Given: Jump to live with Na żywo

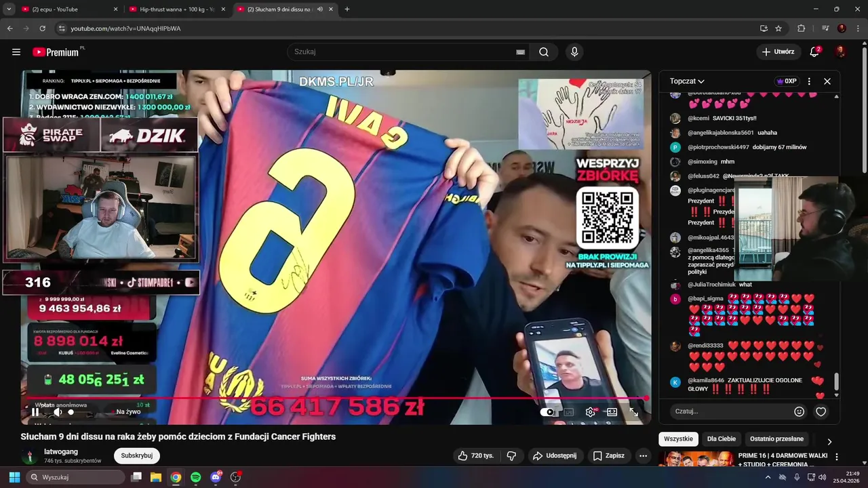Looking at the screenshot, I should 128,411.
